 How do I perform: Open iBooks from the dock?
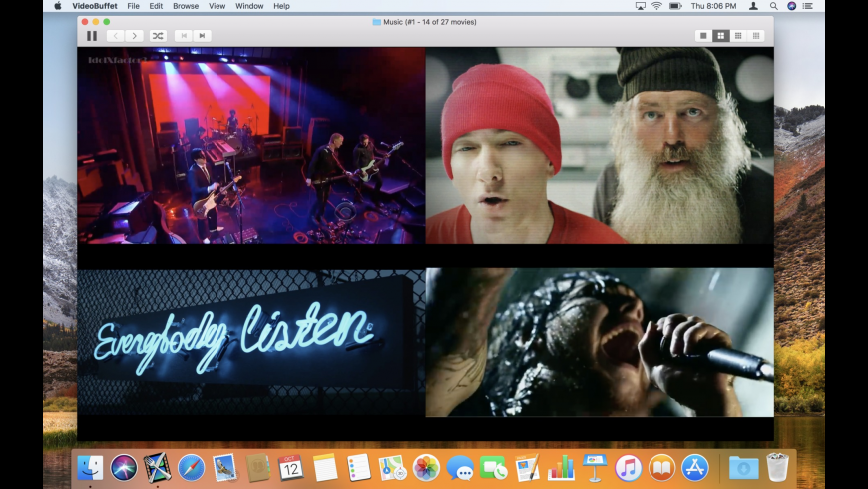click(662, 468)
